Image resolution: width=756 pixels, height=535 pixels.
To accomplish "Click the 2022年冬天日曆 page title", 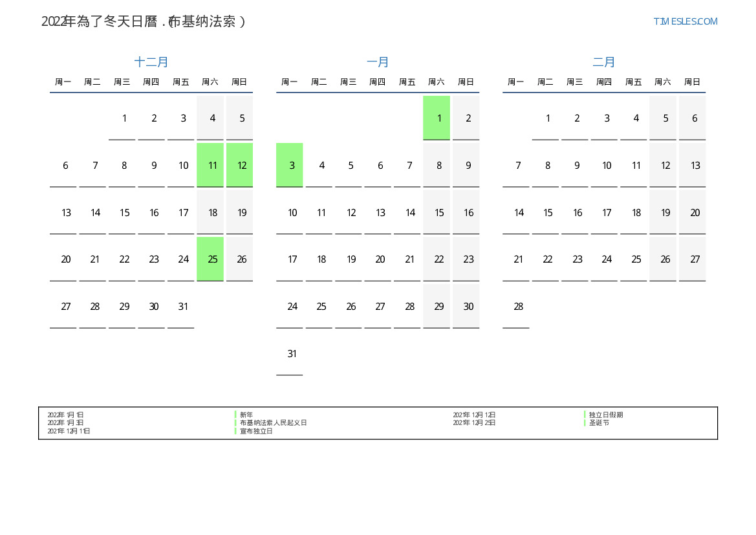I will click(x=144, y=21).
